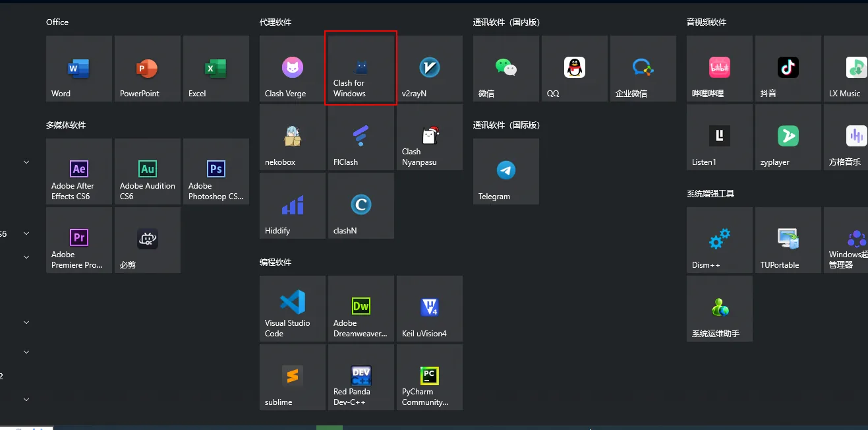Launch Clash Nyanpasu tile

[430, 137]
